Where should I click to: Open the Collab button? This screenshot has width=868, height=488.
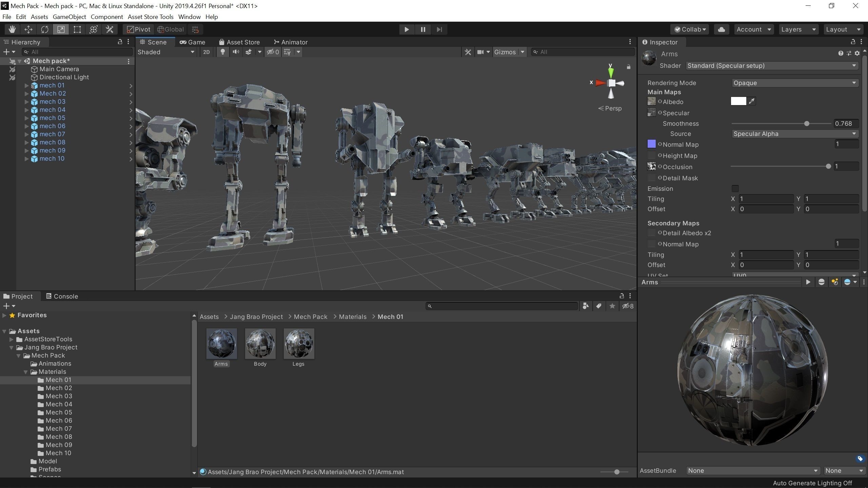690,29
